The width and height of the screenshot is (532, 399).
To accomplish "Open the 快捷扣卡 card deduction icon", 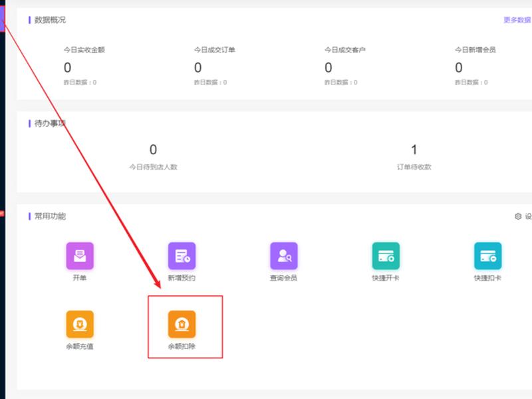I will [x=488, y=256].
